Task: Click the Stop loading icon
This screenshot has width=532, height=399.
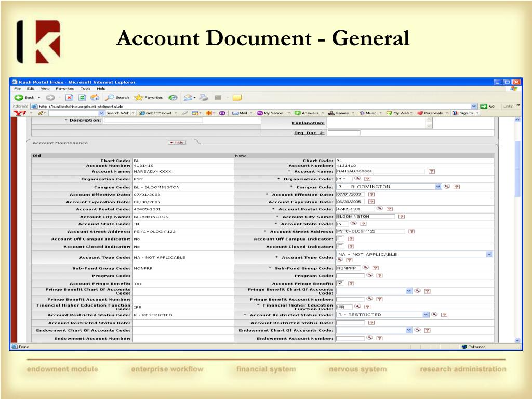Action: pos(69,97)
